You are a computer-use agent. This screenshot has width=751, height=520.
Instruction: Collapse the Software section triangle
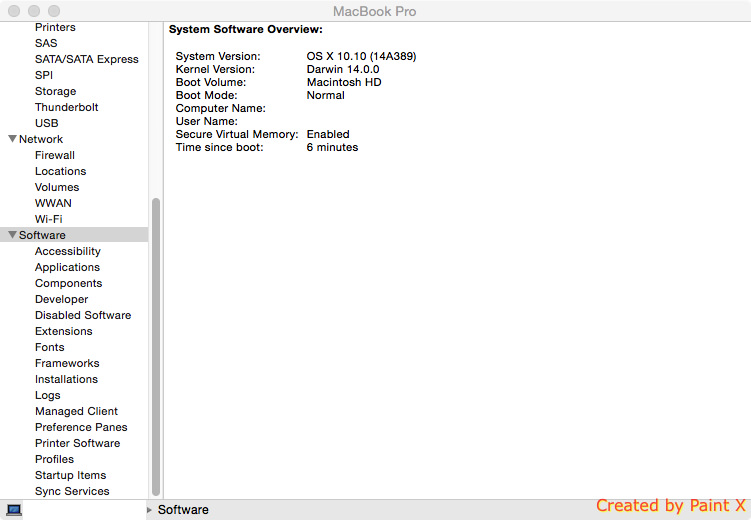(12, 235)
